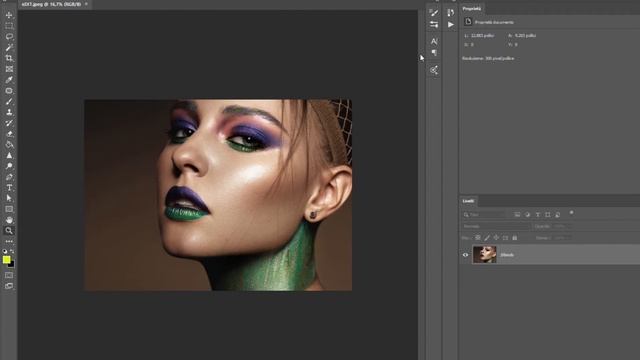Click the Sfondo layer thumbnail
This screenshot has width=640, height=360.
point(484,254)
